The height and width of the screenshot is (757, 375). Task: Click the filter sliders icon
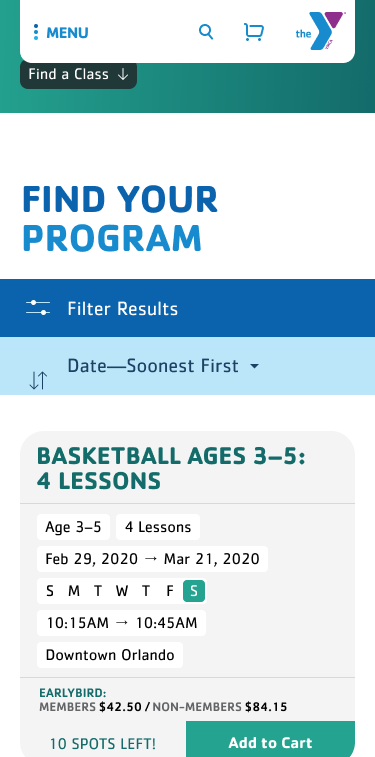click(38, 308)
